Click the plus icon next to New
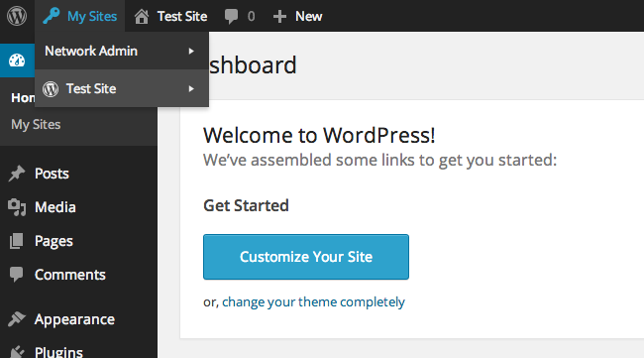644x358 pixels. [x=279, y=17]
